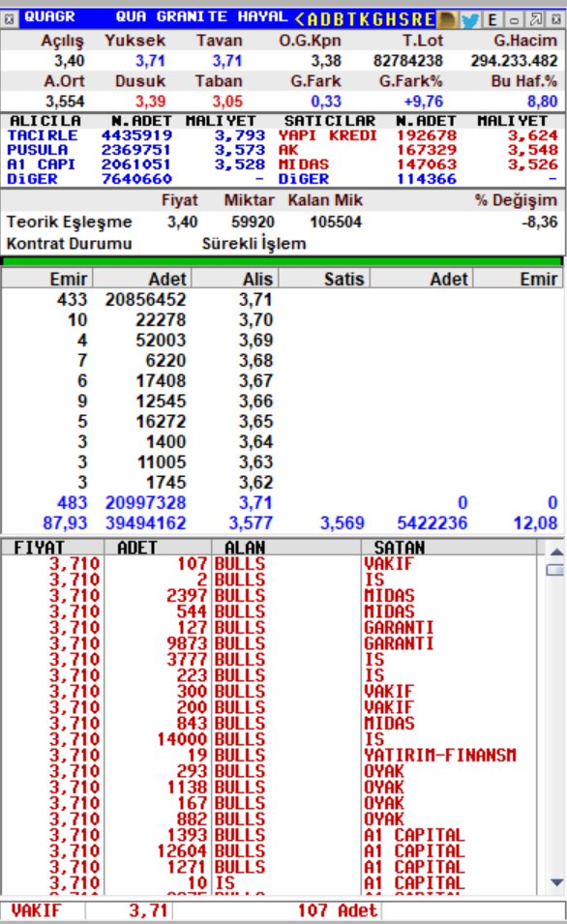Click the G.Fark% value +9,76
This screenshot has height=924, width=567.
423,102
